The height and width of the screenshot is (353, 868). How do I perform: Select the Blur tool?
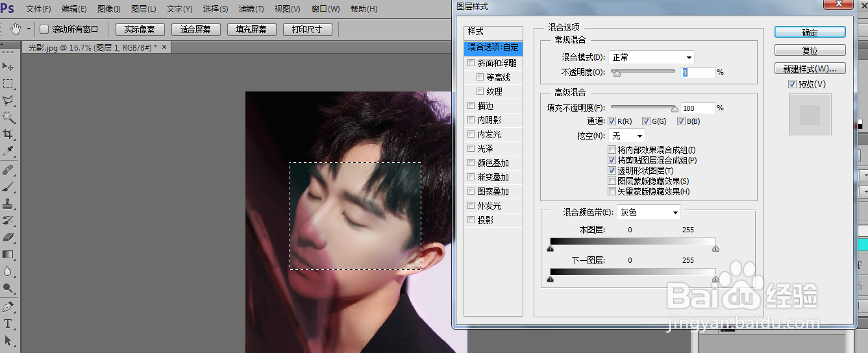(x=8, y=271)
